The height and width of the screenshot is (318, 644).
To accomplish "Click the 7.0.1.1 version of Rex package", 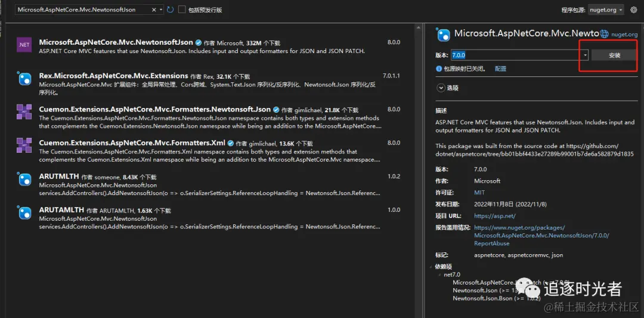I will (x=391, y=76).
